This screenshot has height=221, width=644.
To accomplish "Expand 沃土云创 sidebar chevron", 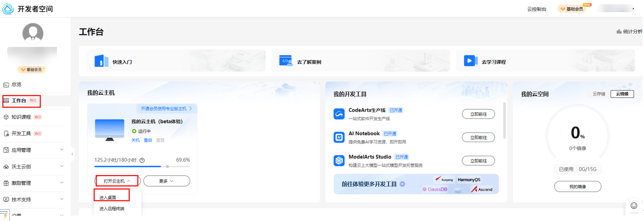I will tap(62, 166).
